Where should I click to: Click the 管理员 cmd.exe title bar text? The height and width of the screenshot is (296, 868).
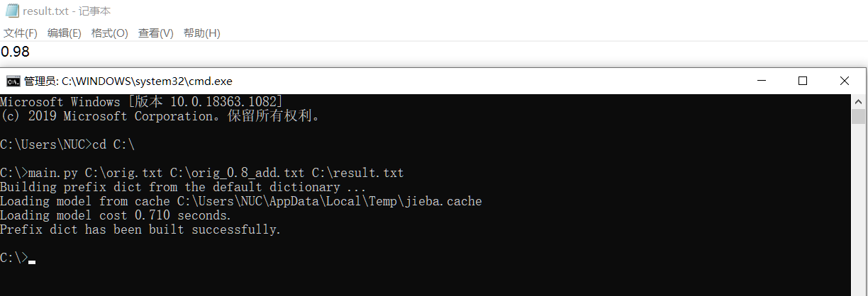(x=128, y=81)
